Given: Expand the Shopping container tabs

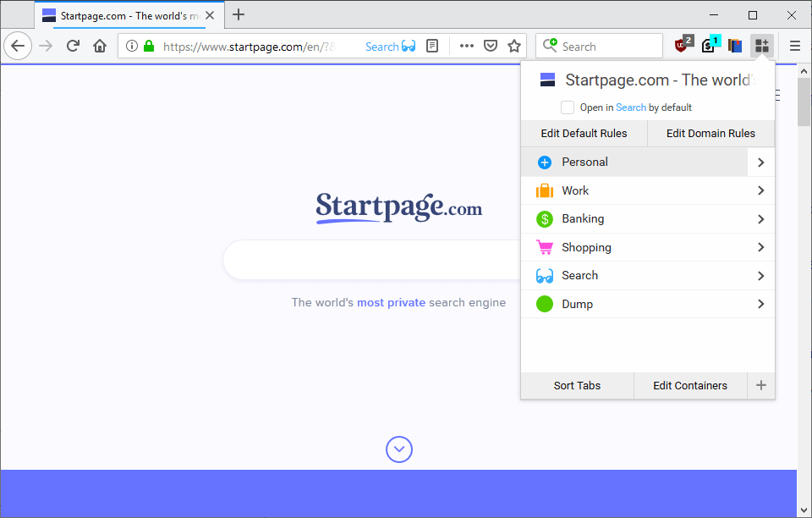Looking at the screenshot, I should (x=760, y=248).
